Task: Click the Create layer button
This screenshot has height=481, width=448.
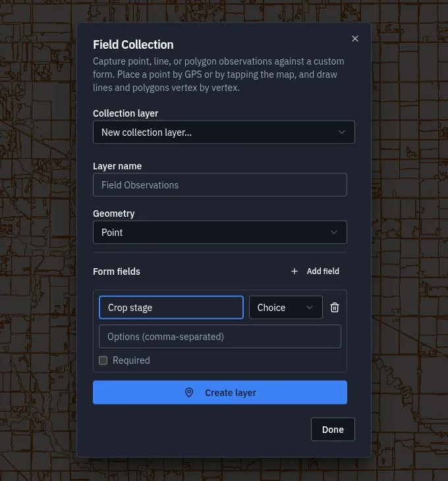Action: point(220,392)
